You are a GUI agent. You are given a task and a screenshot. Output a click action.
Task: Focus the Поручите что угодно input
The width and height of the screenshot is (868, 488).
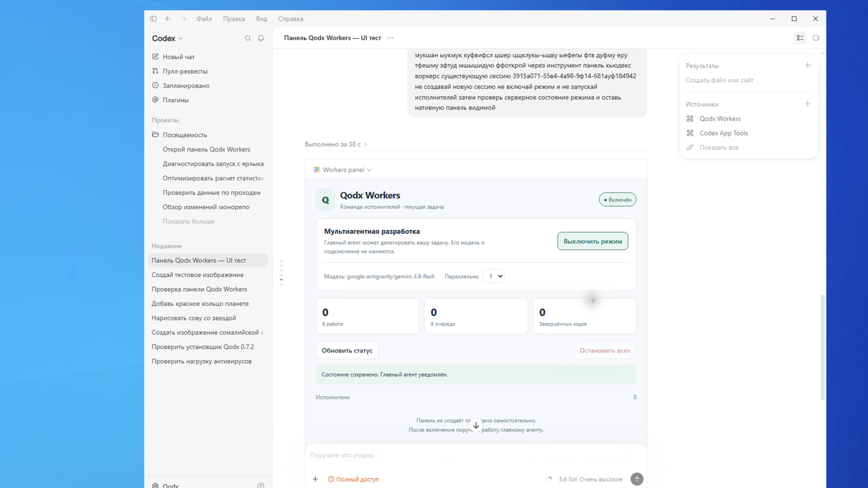click(x=476, y=455)
